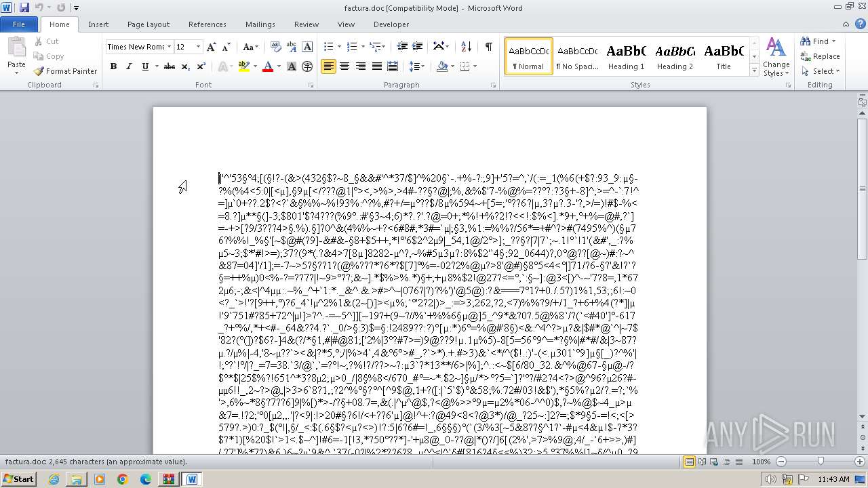Viewport: 868px width, 488px height.
Task: Apply strikethrough to text
Action: point(170,66)
